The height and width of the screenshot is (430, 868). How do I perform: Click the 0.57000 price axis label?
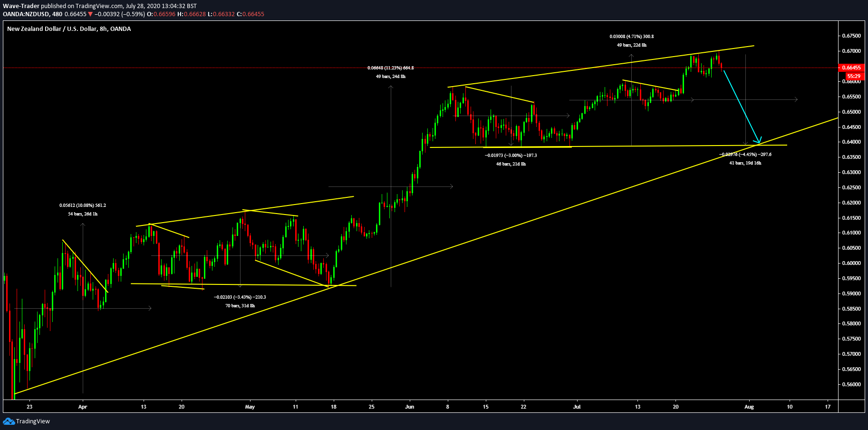[x=851, y=354]
